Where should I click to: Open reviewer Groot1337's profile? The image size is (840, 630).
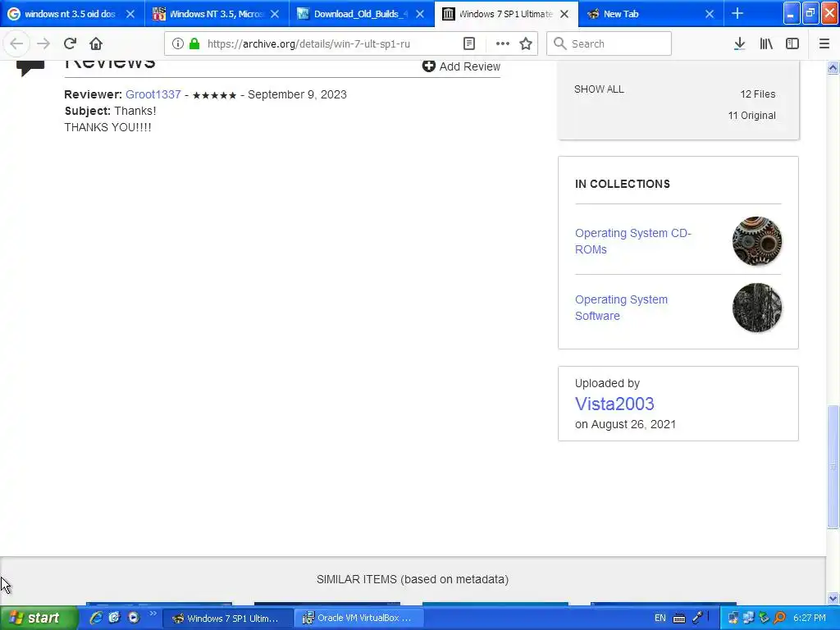[x=153, y=94]
